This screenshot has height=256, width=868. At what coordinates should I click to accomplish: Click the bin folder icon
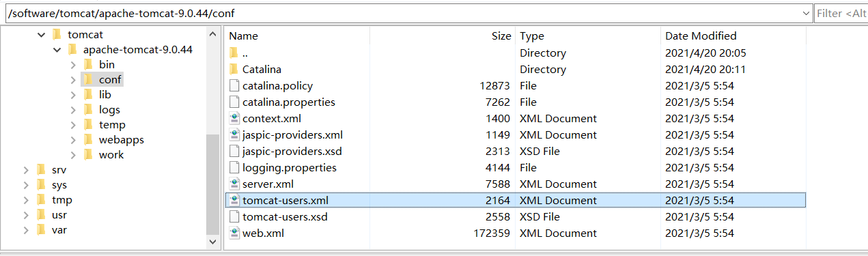pyautogui.click(x=87, y=65)
